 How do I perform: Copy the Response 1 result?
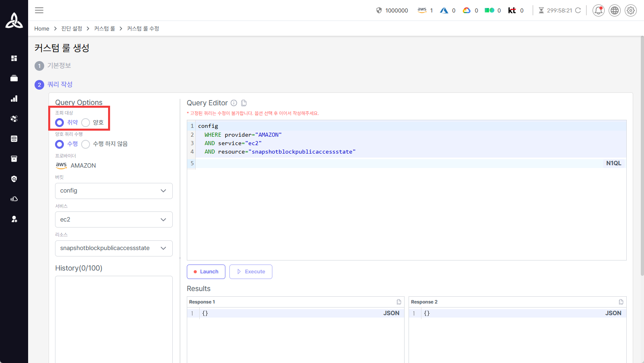399,302
